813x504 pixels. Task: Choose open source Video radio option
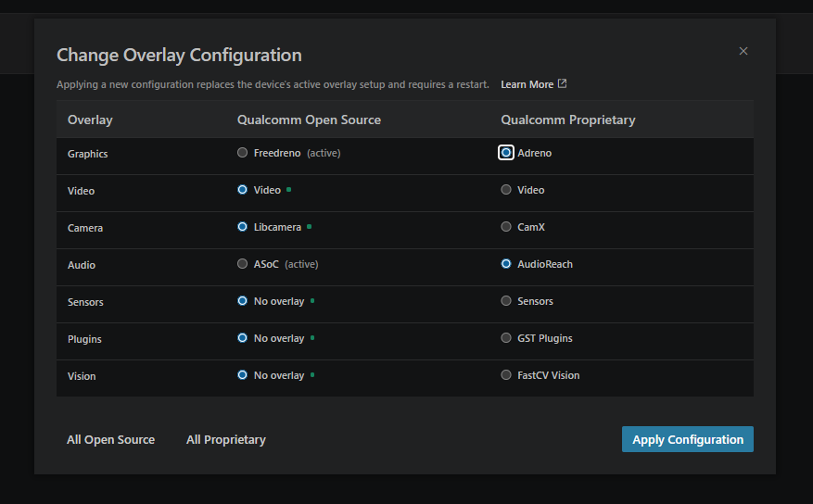tap(242, 190)
